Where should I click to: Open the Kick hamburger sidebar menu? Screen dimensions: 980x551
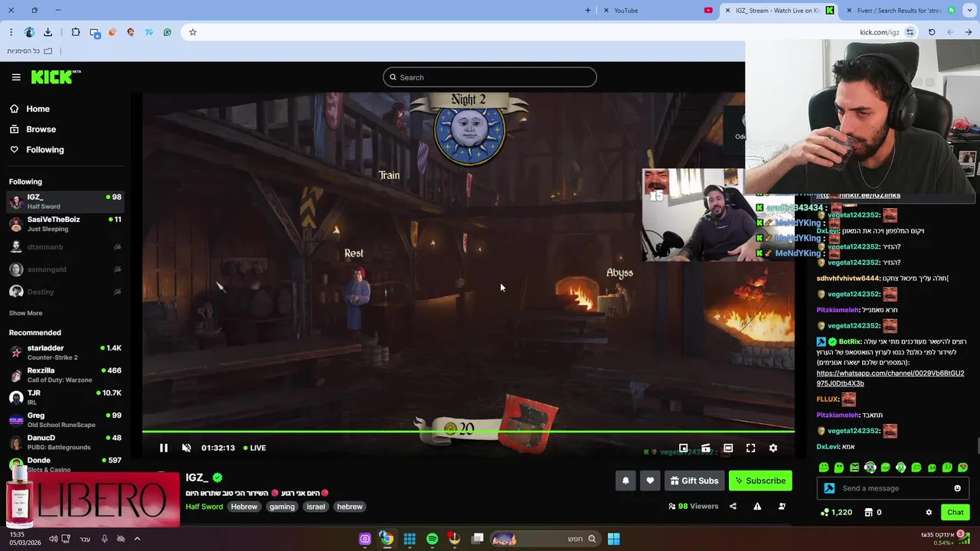coord(16,77)
